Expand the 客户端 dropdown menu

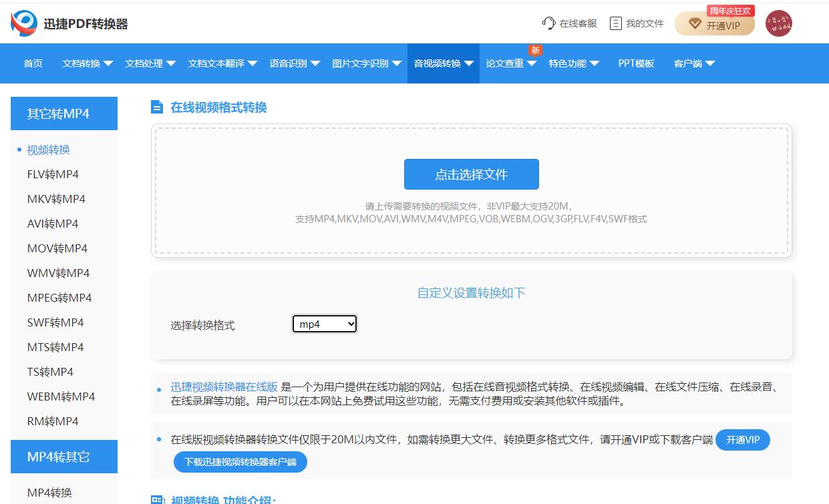coord(694,63)
